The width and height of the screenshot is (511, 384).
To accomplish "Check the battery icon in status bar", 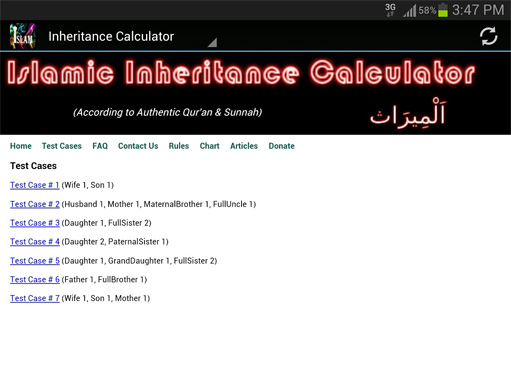I will pos(443,10).
